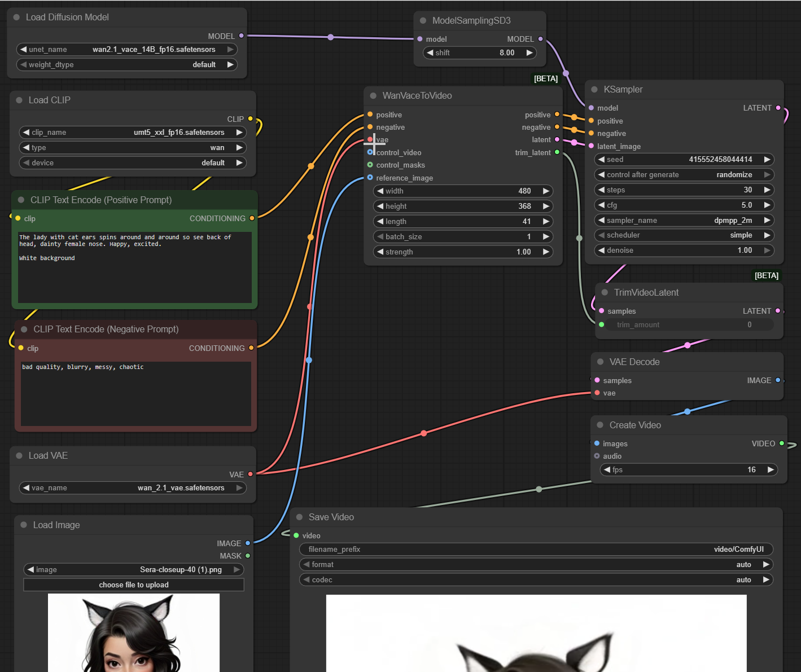
Task: Click the filename_prefix field in Save Video
Action: [535, 550]
